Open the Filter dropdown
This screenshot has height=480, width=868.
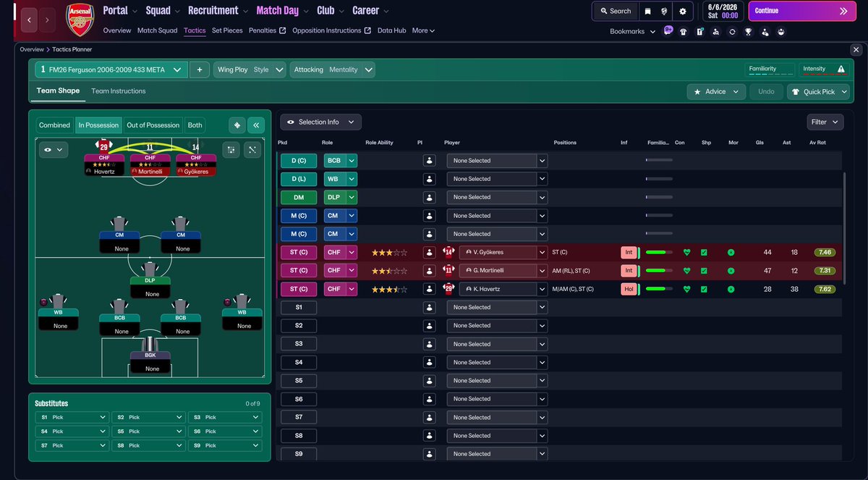pyautogui.click(x=825, y=122)
